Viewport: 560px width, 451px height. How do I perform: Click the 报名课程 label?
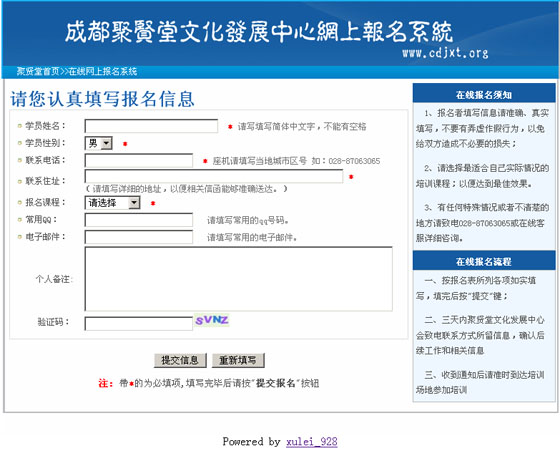point(45,202)
